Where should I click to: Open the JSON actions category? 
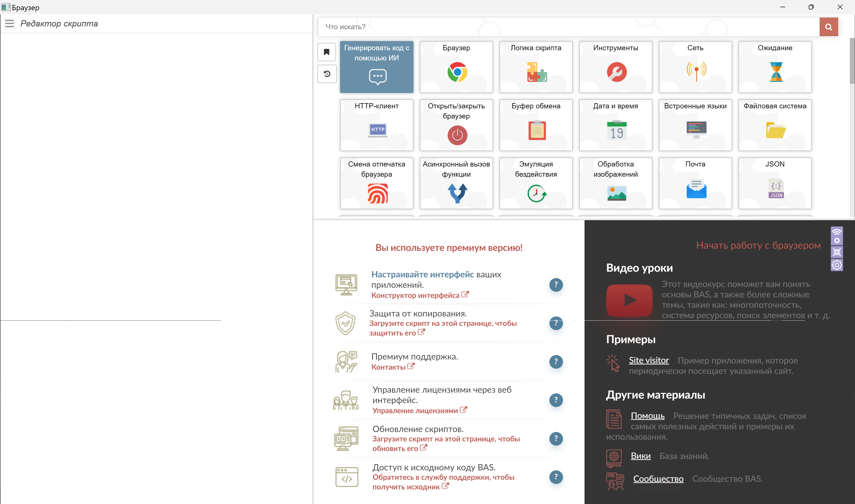point(775,183)
